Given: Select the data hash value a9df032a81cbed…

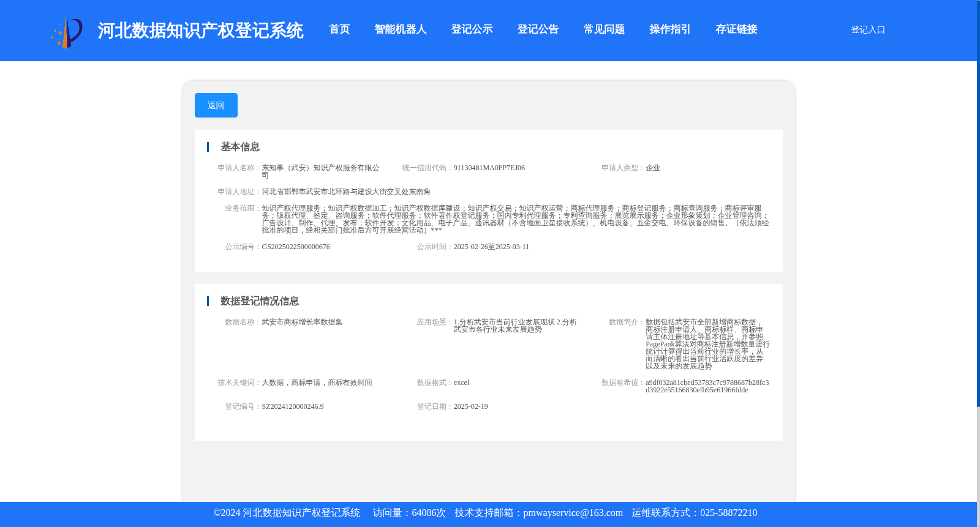Looking at the screenshot, I should [x=707, y=386].
